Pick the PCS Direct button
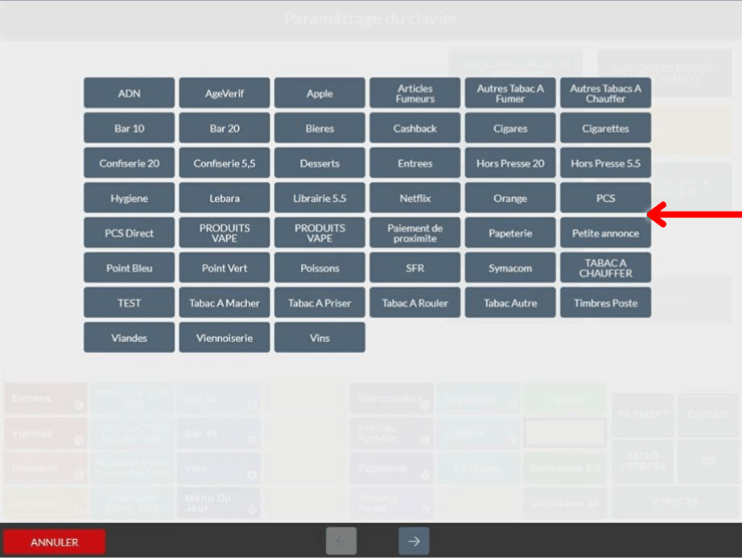Screen dimensions: 742x560 click(130, 233)
